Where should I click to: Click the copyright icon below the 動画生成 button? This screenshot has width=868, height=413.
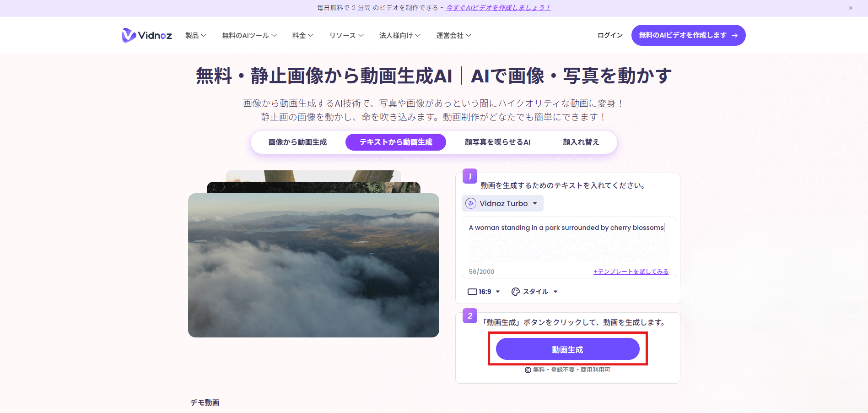pyautogui.click(x=527, y=370)
